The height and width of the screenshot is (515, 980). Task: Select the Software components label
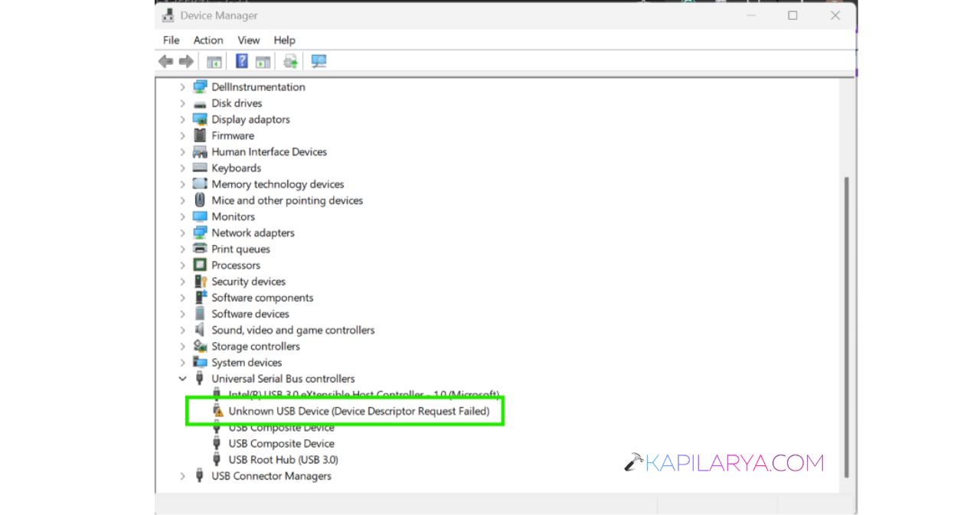[x=263, y=298]
